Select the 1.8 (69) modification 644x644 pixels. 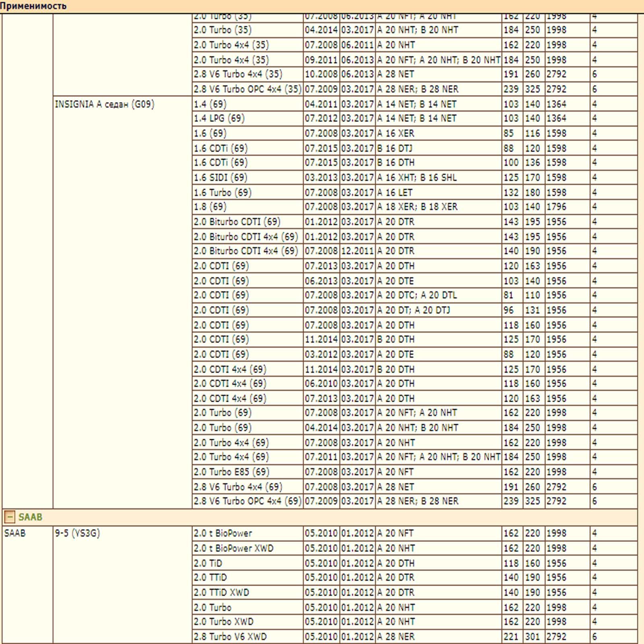pyautogui.click(x=248, y=207)
